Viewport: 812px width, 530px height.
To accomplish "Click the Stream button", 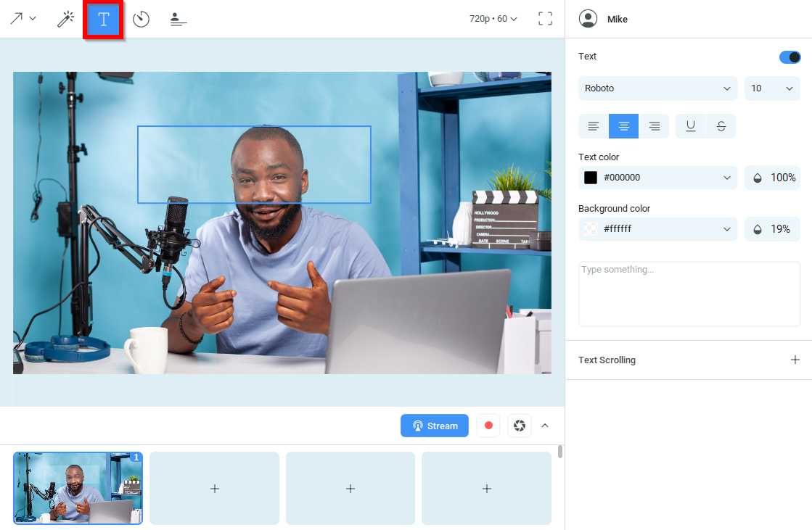I will (435, 426).
